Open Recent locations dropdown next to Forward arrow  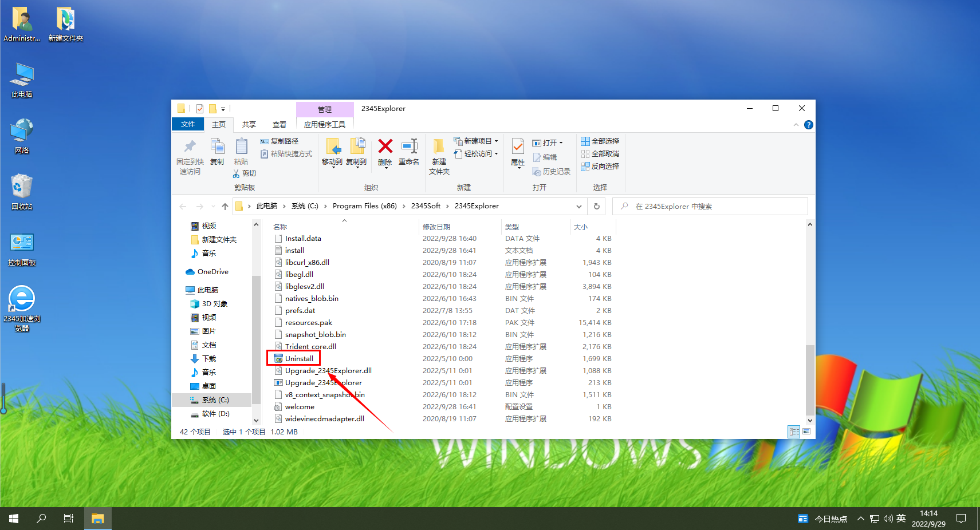213,206
